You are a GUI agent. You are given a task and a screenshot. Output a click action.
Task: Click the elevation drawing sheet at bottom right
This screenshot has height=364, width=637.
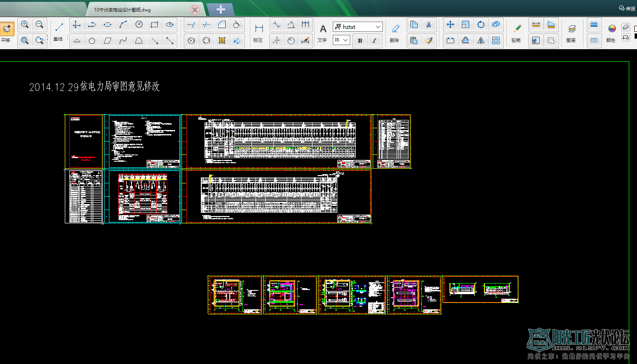(x=480, y=290)
